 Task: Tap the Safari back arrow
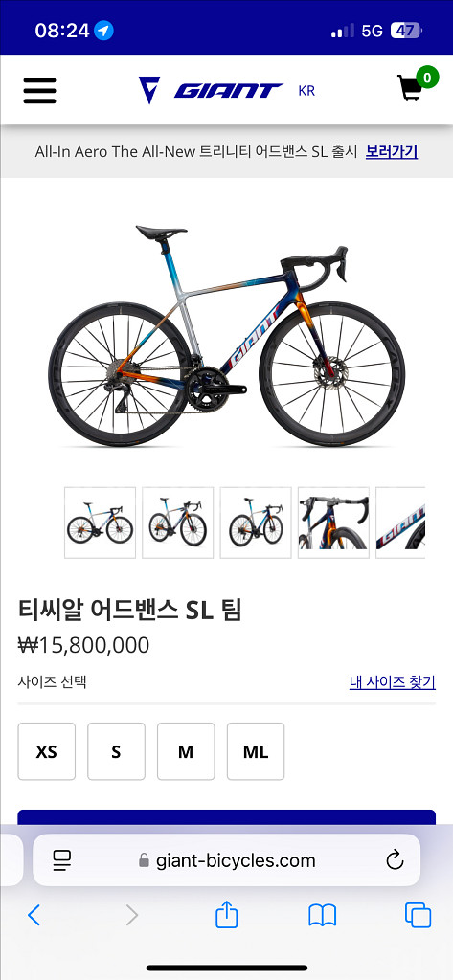point(34,915)
